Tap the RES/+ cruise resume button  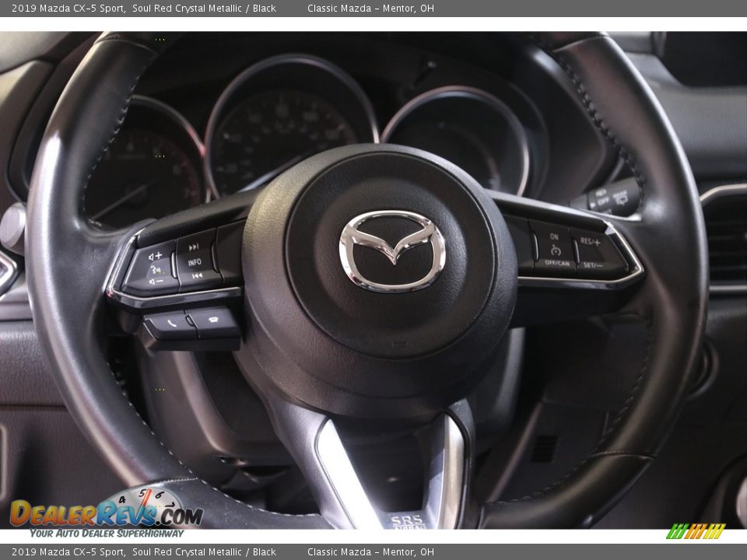591,242
